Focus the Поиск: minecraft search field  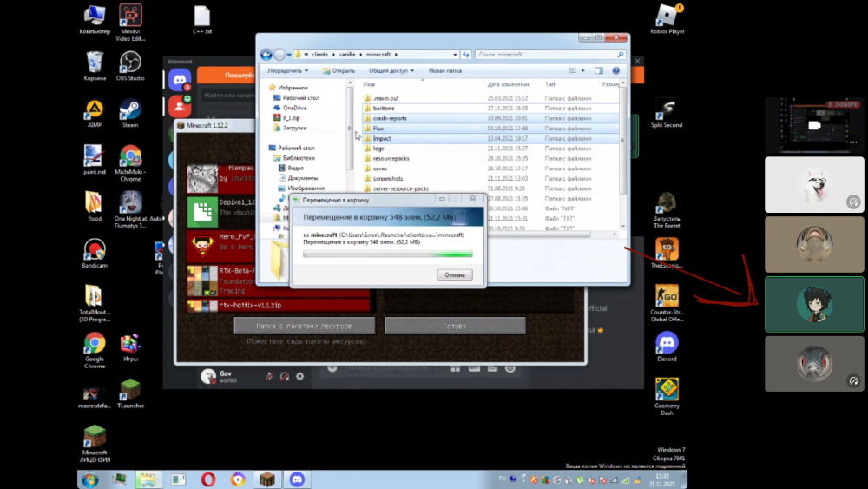point(550,54)
